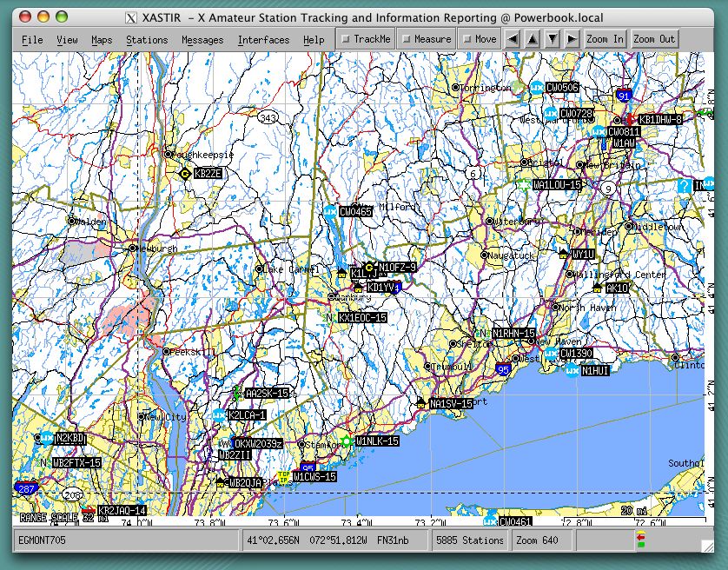Pan the map up with arrow button
This screenshot has height=570, width=728.
pos(532,39)
